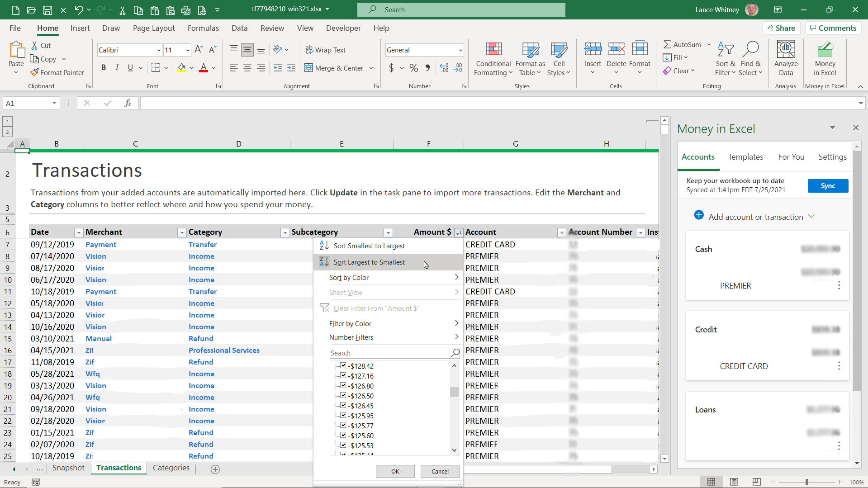868x488 pixels.
Task: Uncheck the -$125.53 filter checkbox
Action: pyautogui.click(x=343, y=445)
